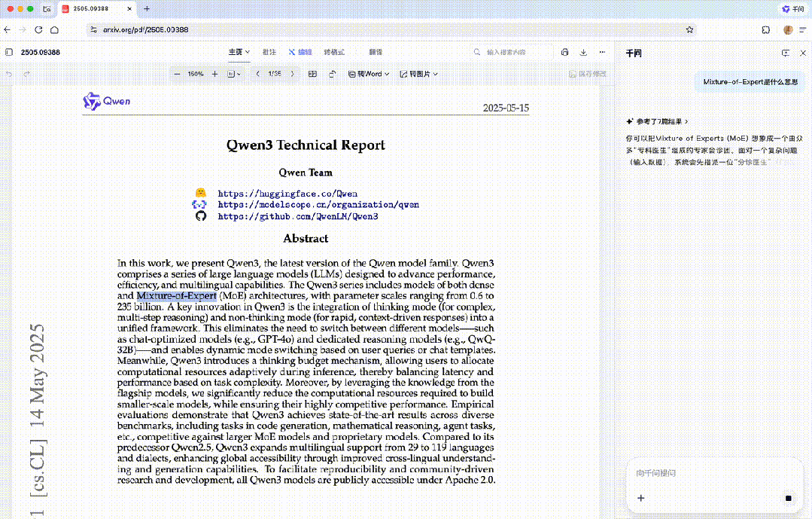Click the plus attachment icon in chat box
812x519 pixels.
[x=641, y=498]
